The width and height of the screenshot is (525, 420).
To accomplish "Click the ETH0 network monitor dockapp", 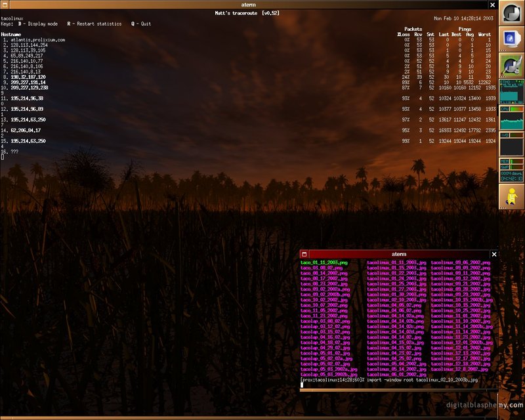I will pyautogui.click(x=511, y=91).
